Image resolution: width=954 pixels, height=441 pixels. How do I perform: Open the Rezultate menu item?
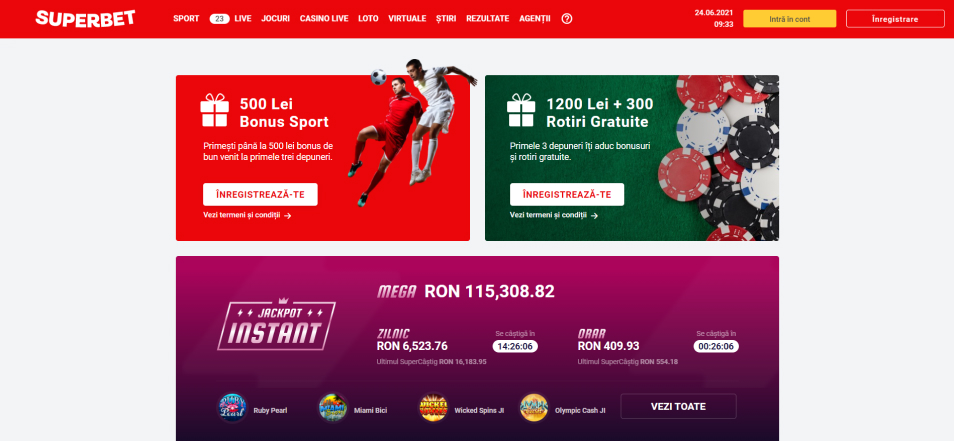487,19
